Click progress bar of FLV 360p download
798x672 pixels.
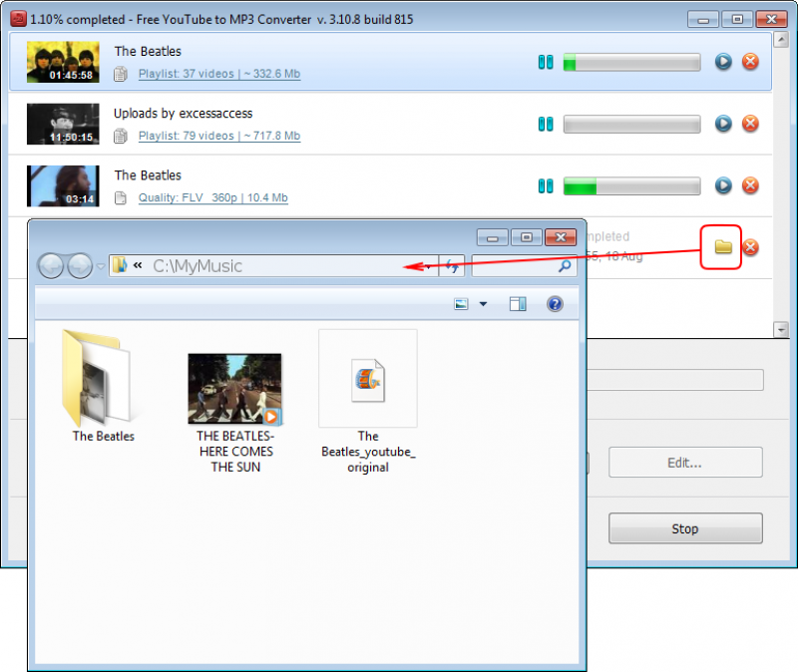click(x=631, y=186)
